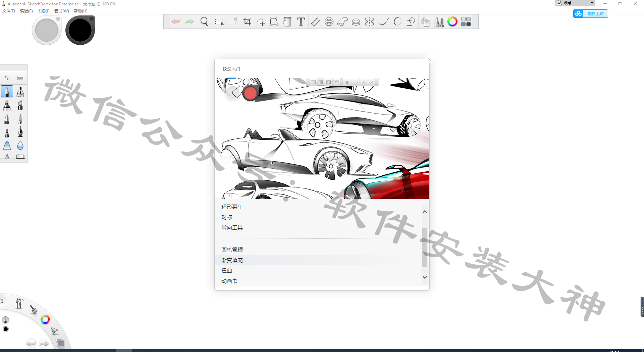This screenshot has height=352, width=644.
Task: Select the Transform move tool
Action: click(x=261, y=22)
